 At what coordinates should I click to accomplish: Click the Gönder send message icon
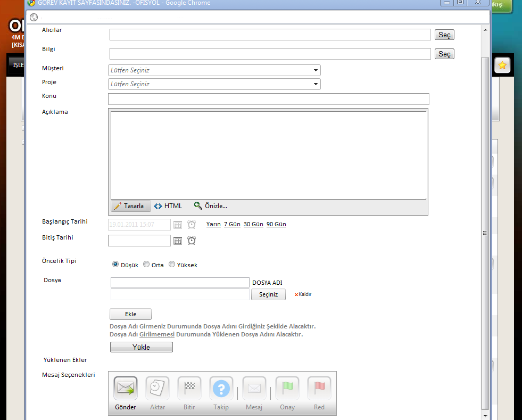click(126, 389)
